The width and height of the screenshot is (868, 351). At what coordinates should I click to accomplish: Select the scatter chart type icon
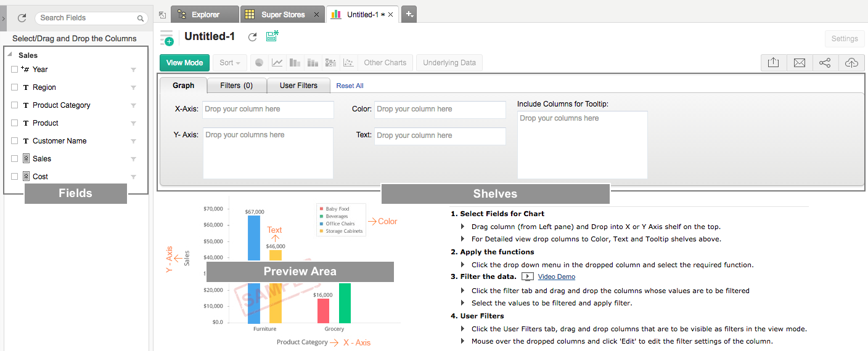point(349,63)
